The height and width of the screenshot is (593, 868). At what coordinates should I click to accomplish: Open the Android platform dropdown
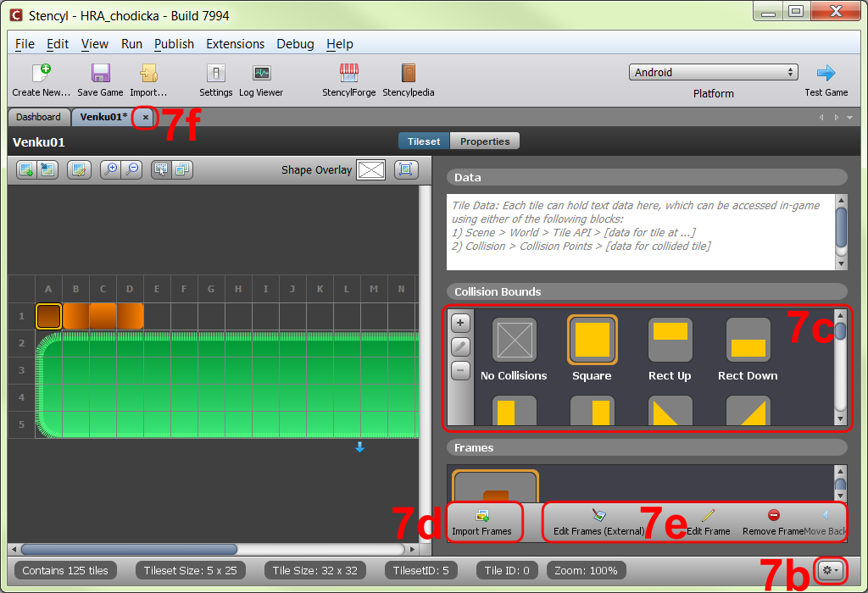[714, 72]
